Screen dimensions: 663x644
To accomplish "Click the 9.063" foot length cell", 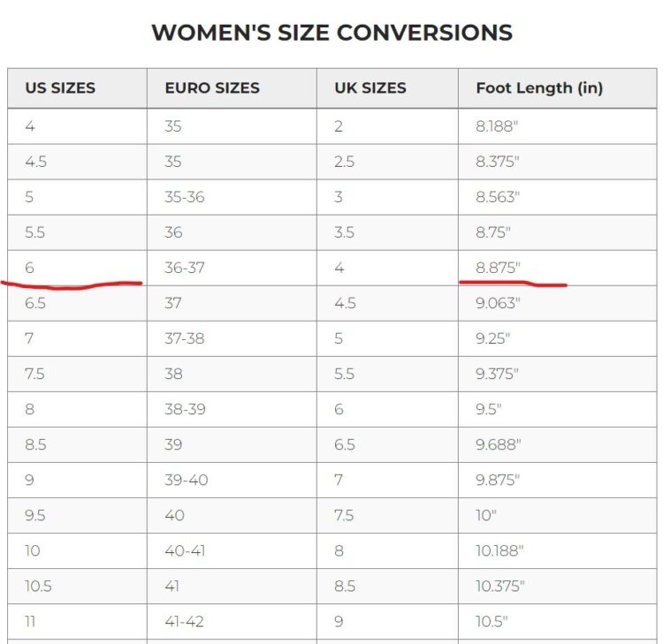I will 498,303.
